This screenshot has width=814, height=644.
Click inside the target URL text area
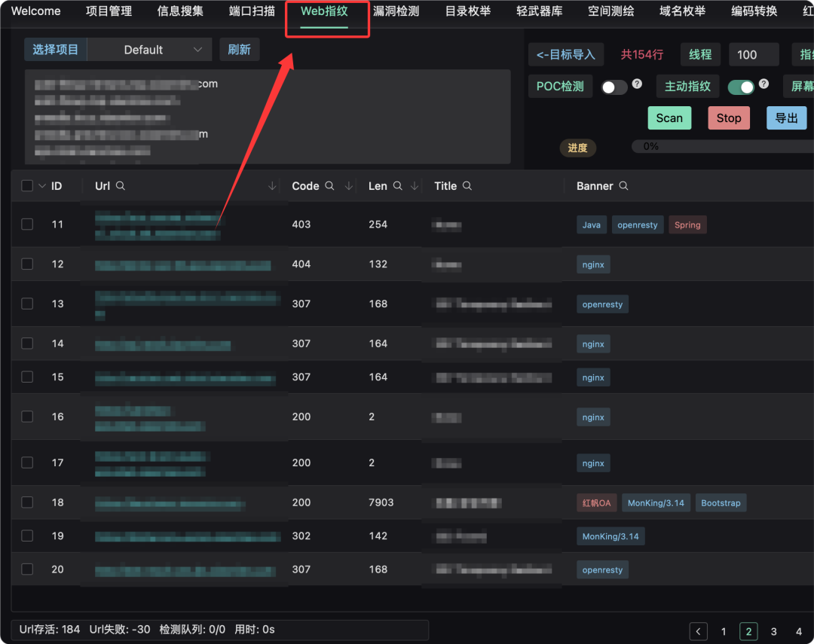click(x=268, y=117)
